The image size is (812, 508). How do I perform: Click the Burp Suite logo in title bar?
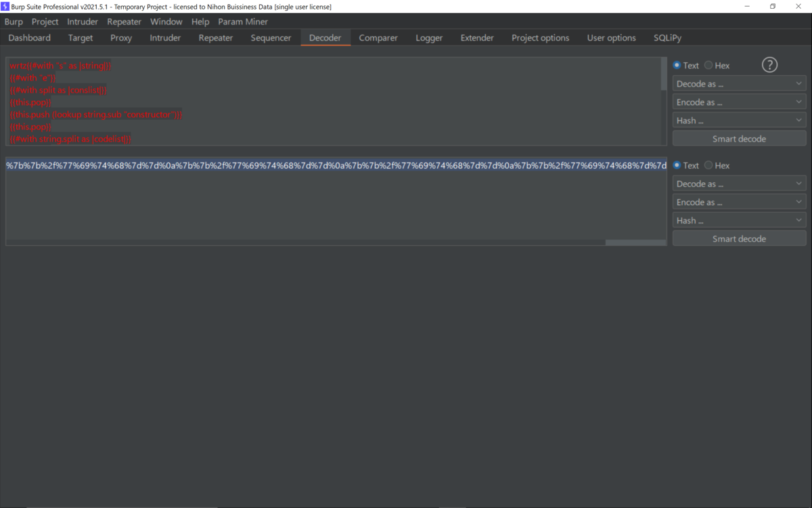(5, 6)
